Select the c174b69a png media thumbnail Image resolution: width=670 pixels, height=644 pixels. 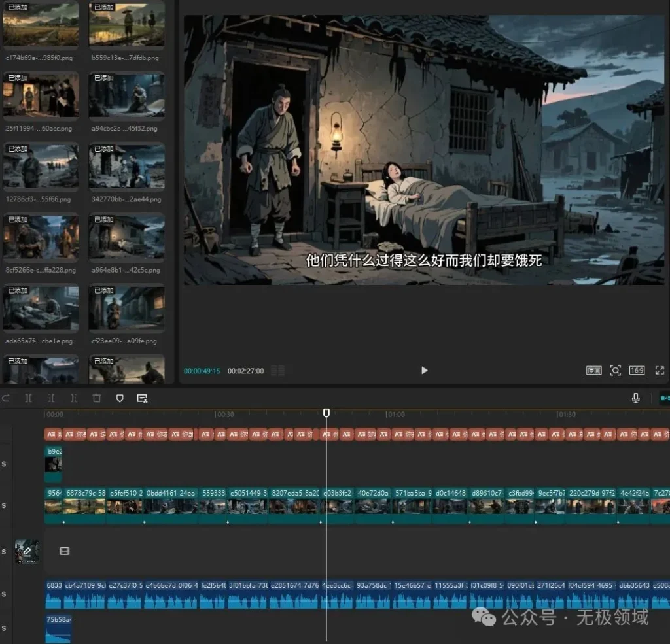(41, 25)
